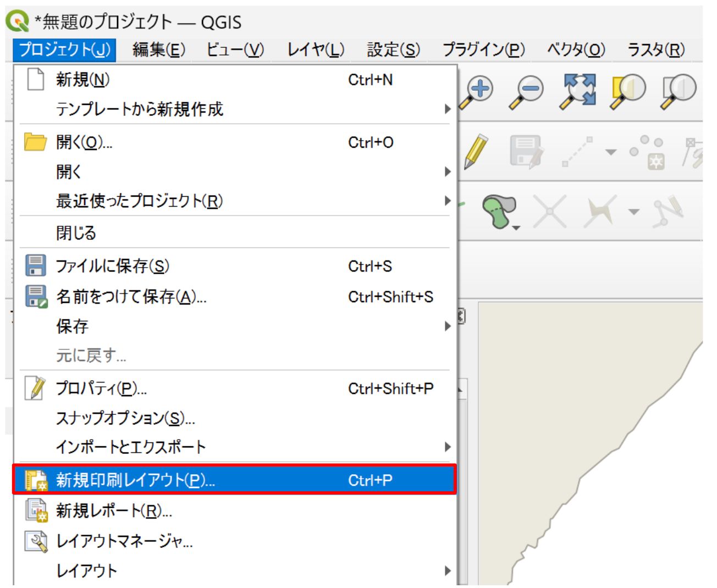The width and height of the screenshot is (717, 588).
Task: Click the Zoom to Layer icon
Action: coord(679,91)
